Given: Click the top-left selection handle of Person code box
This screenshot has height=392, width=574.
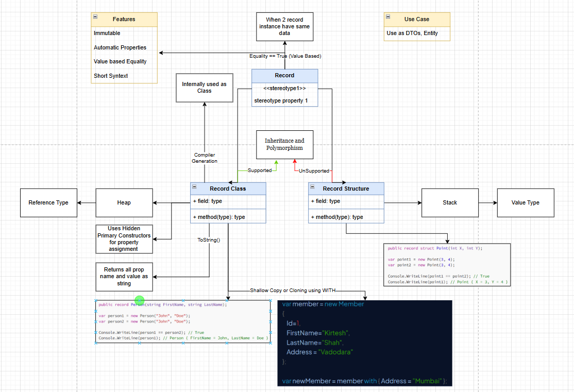Looking at the screenshot, I should pos(96,300).
